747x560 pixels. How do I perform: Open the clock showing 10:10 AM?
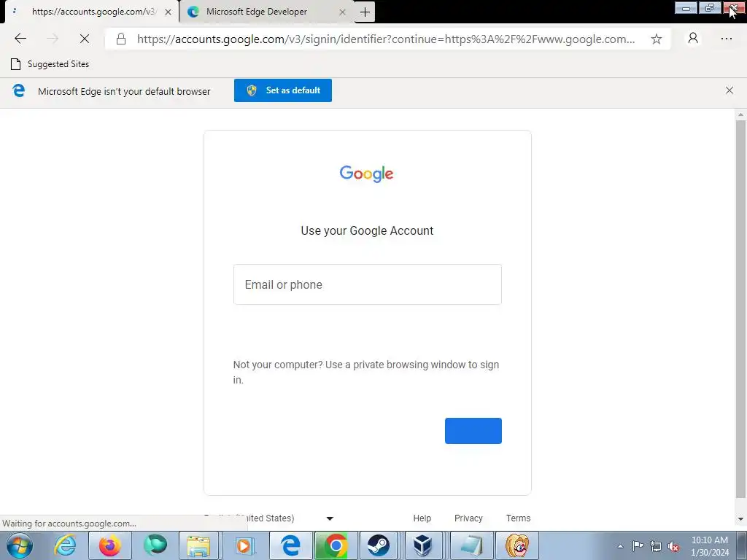point(710,546)
